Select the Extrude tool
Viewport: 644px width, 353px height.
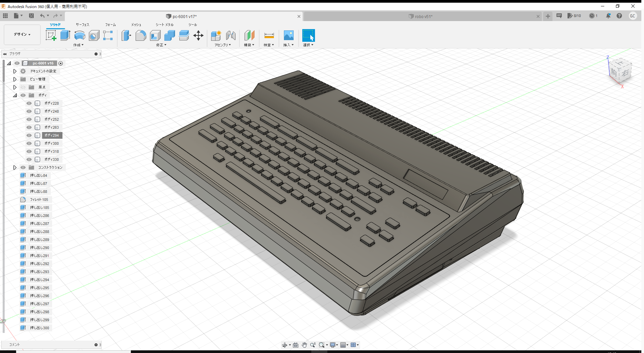(x=64, y=35)
